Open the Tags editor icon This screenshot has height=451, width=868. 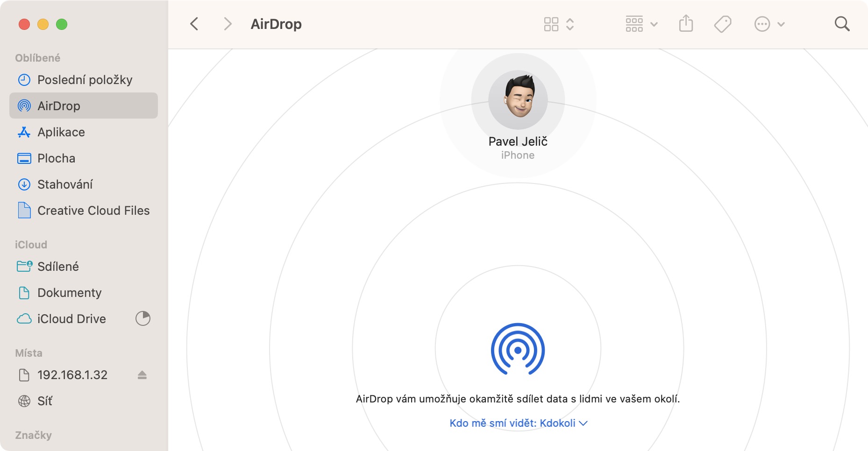click(722, 24)
